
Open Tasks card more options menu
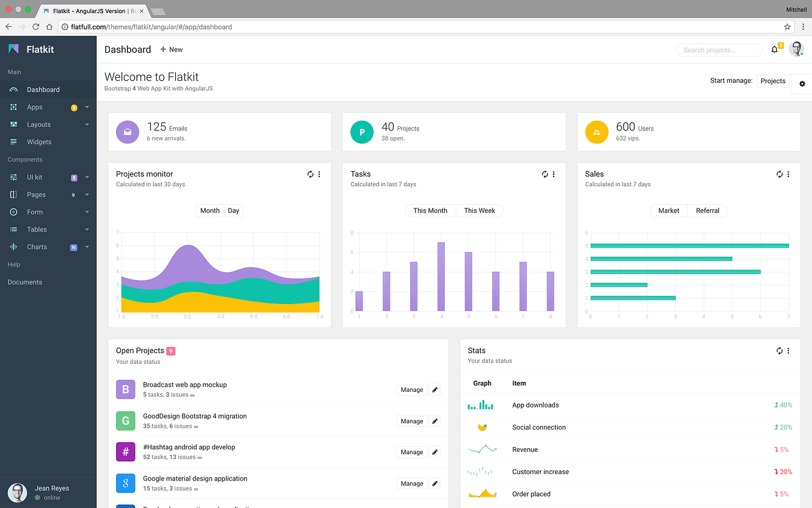(x=554, y=174)
